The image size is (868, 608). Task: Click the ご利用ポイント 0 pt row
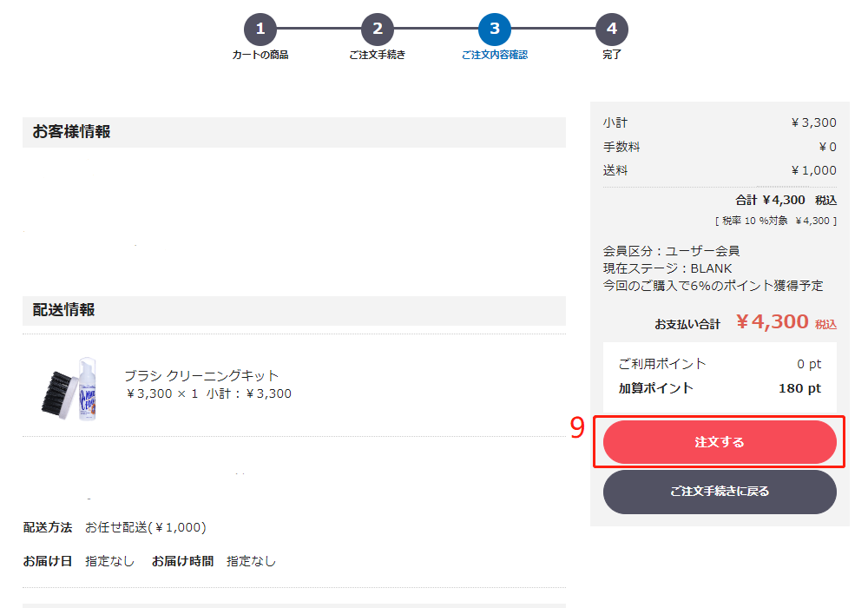[720, 364]
